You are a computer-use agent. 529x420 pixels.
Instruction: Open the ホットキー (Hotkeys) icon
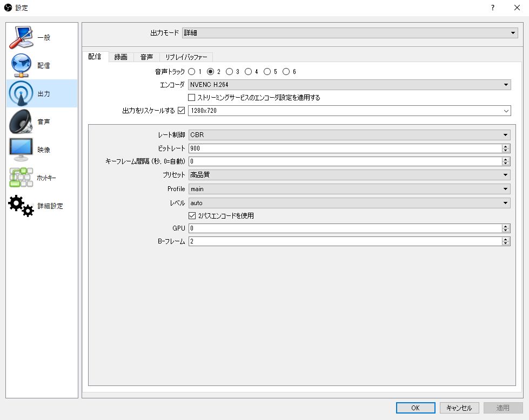click(x=21, y=177)
